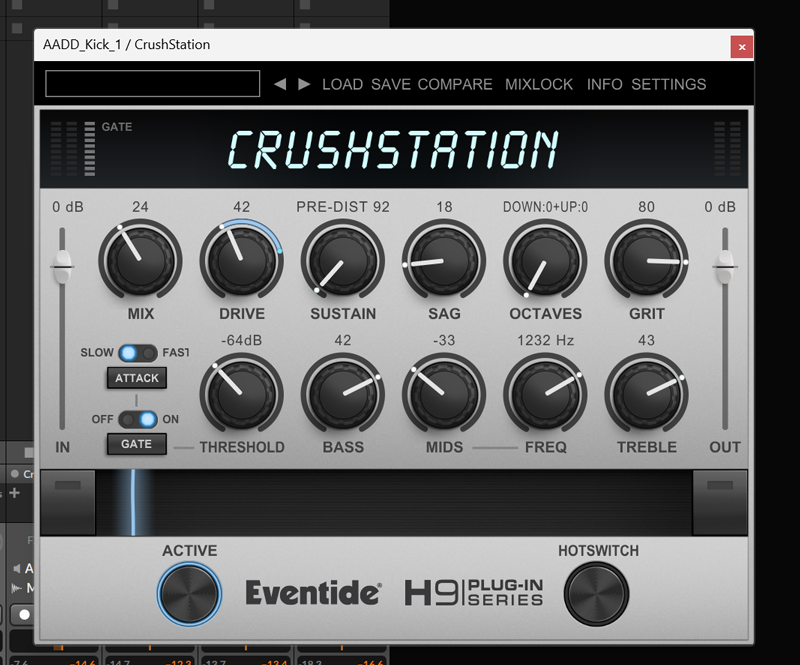The height and width of the screenshot is (665, 800).
Task: Click the -64dB threshold value
Action: coord(241,340)
